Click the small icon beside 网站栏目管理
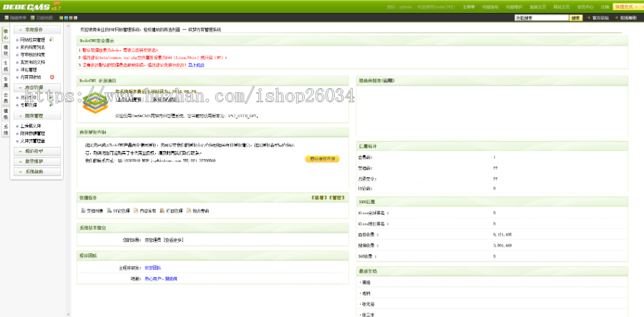The height and width of the screenshot is (317, 644). pos(51,39)
